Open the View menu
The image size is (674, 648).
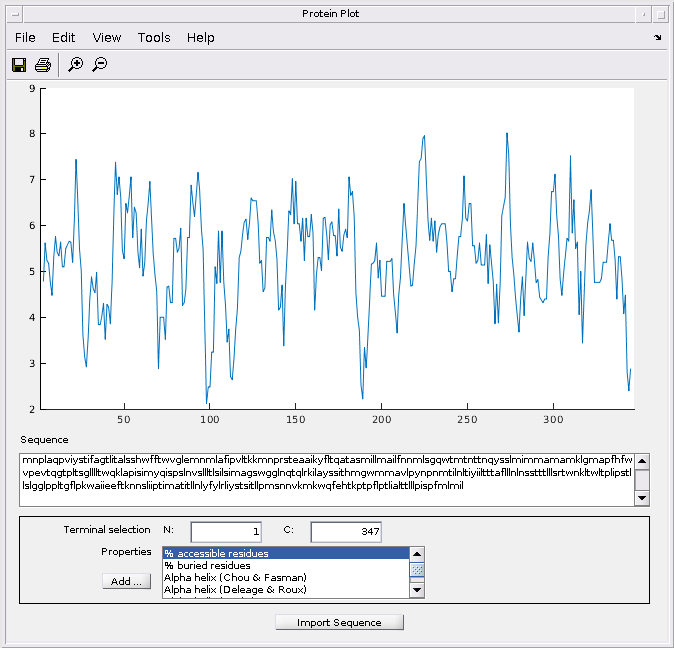(x=107, y=38)
